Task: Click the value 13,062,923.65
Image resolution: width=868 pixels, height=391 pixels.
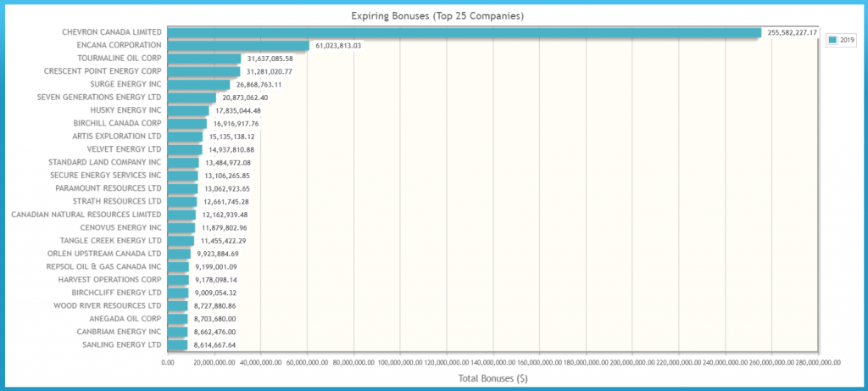Action: click(227, 189)
